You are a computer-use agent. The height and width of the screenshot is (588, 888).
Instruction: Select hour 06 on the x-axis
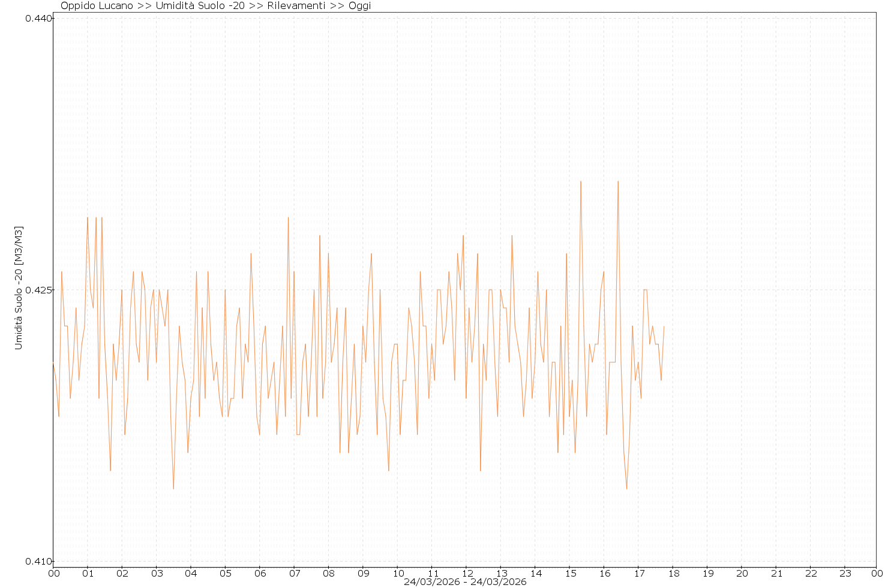point(260,573)
